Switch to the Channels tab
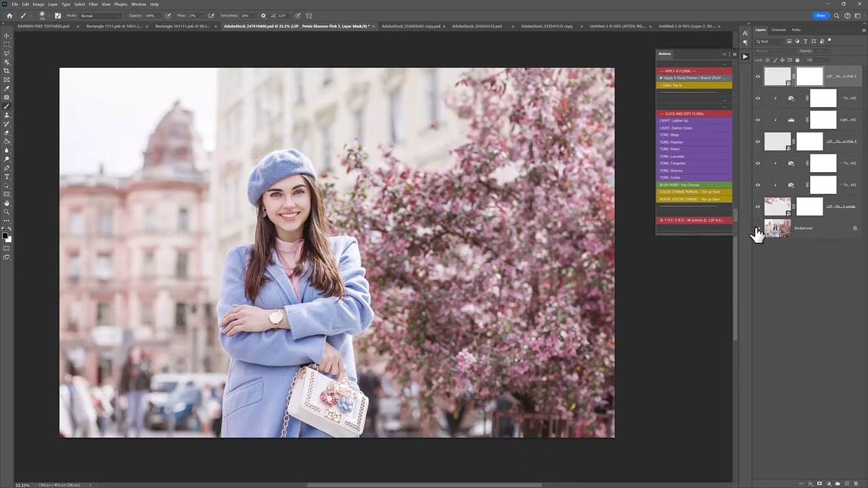Image resolution: width=868 pixels, height=488 pixels. pos(778,30)
